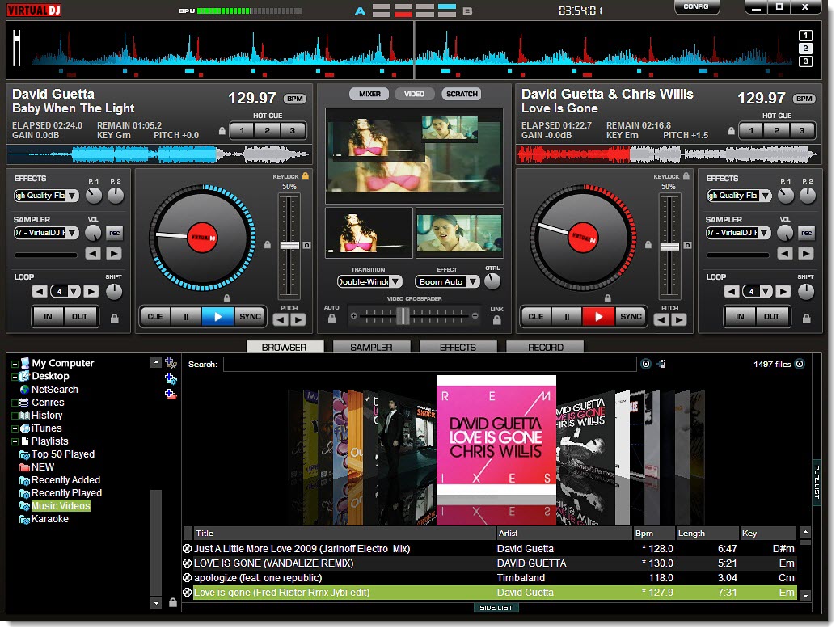Open video effect Boom Auto dropdown
The height and width of the screenshot is (633, 840).
click(x=472, y=281)
